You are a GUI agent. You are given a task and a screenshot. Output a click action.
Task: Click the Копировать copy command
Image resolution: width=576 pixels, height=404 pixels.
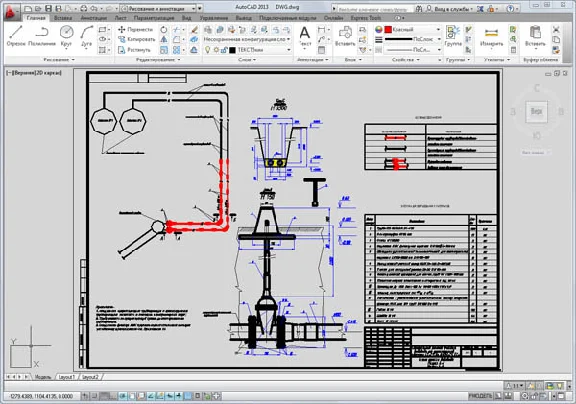click(x=136, y=39)
